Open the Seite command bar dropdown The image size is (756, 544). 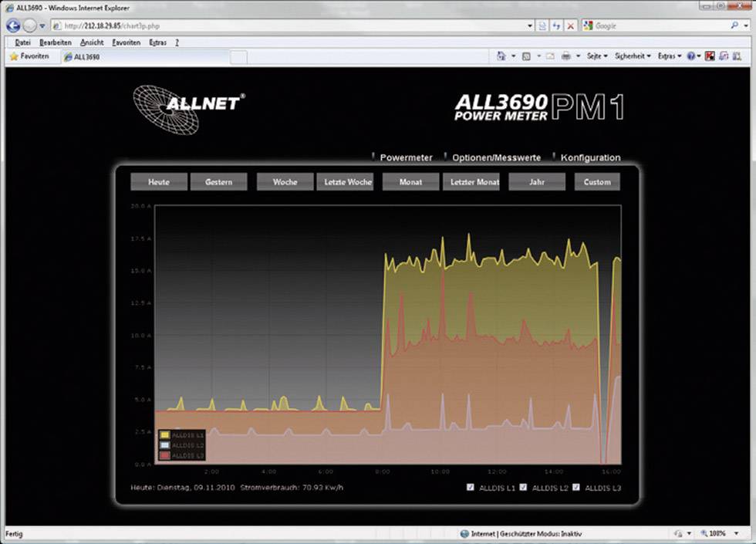tap(597, 56)
